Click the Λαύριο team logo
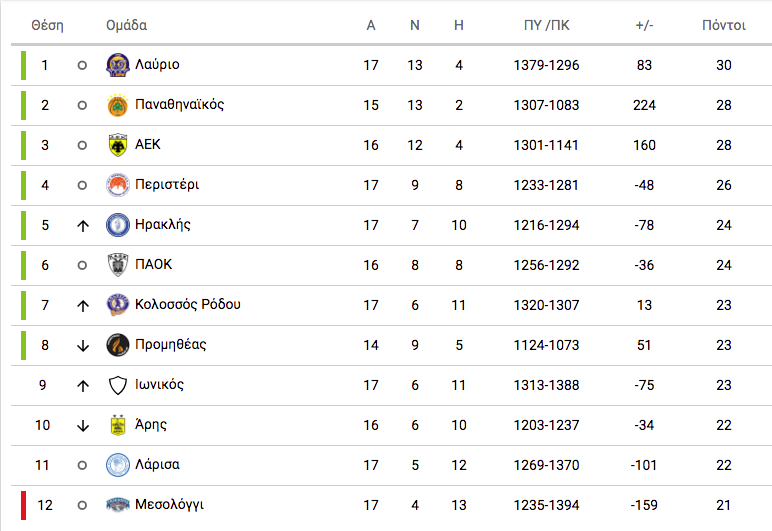772x531 pixels. (118, 65)
